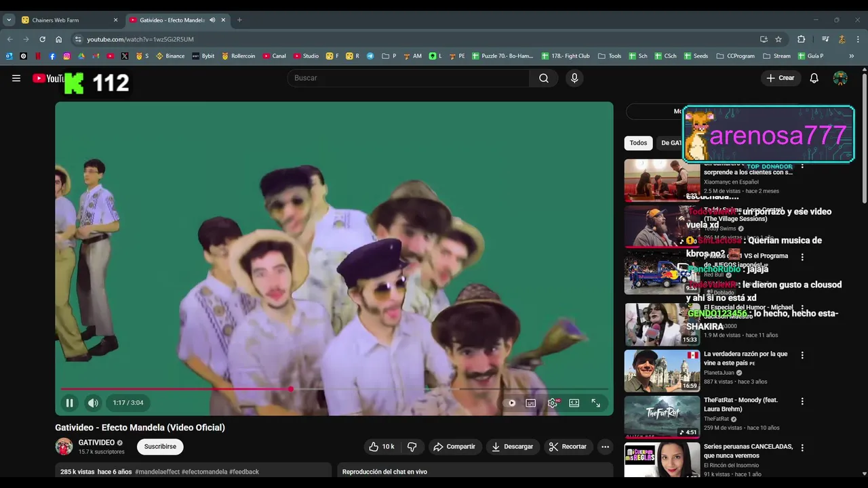Go back to previous page
The height and width of the screenshot is (488, 868).
coord(9,39)
